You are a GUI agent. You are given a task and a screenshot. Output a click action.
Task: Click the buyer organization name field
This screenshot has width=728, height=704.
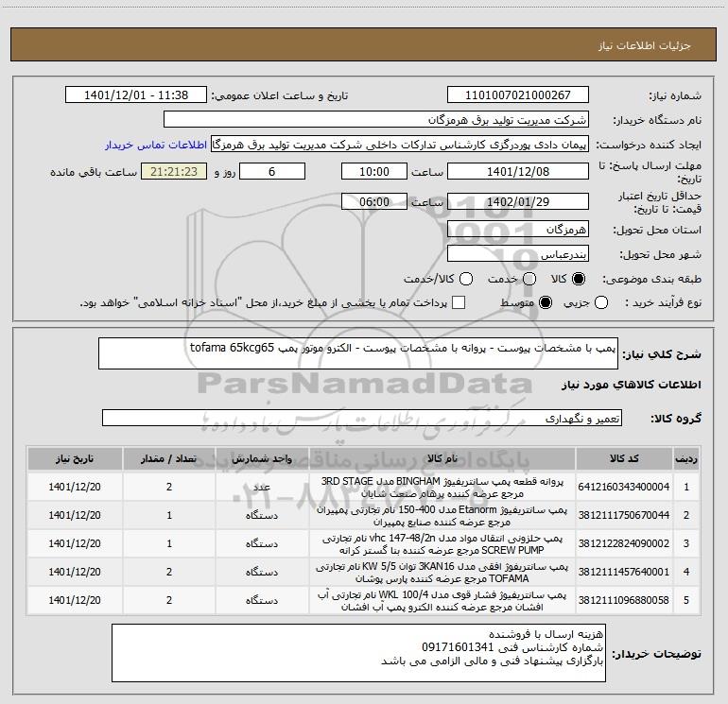(x=376, y=120)
